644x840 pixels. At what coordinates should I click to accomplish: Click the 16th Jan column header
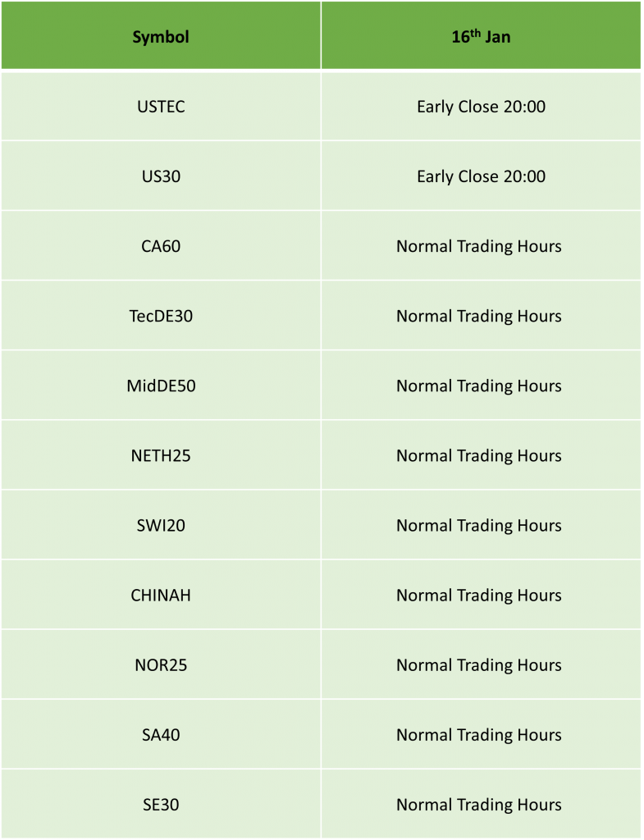481,35
